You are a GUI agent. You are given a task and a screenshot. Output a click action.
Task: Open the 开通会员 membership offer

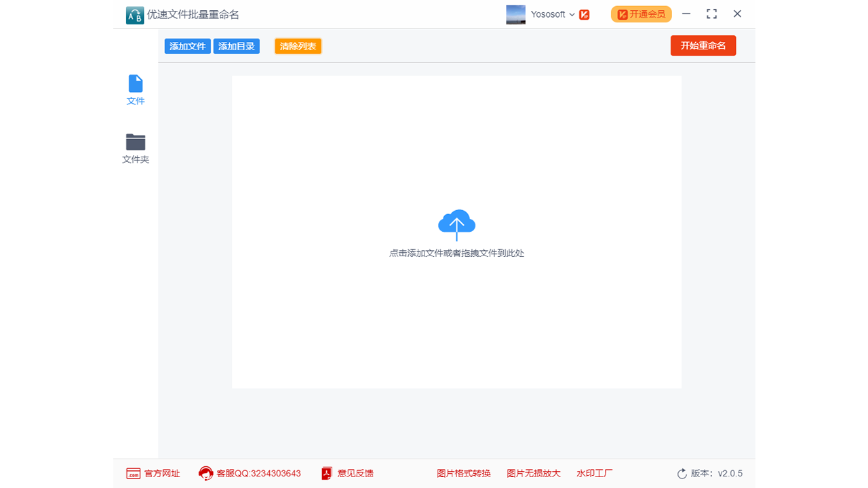(x=641, y=14)
